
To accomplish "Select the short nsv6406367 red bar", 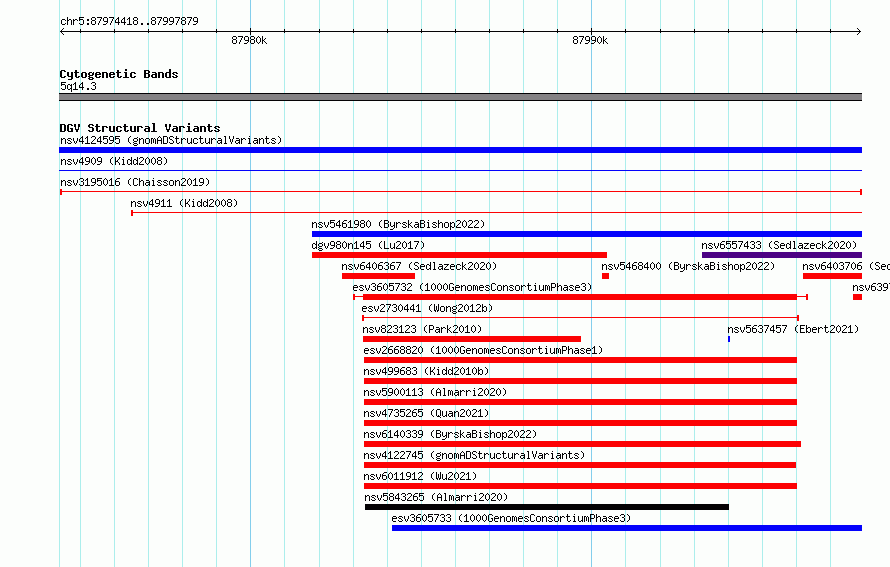I will 378,276.
